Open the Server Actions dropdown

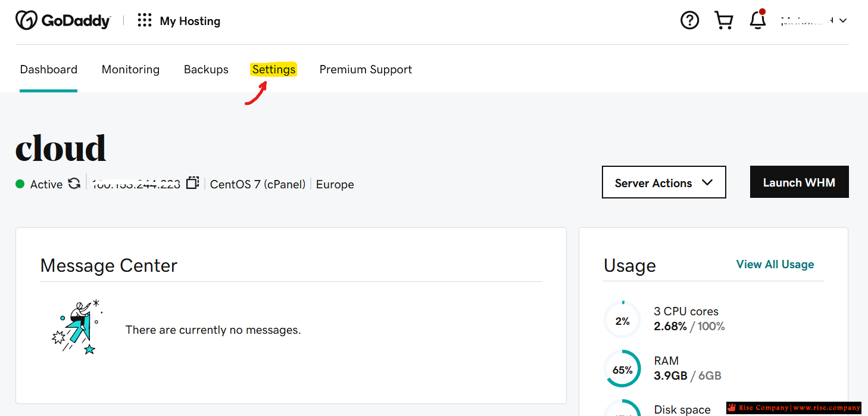pyautogui.click(x=664, y=182)
